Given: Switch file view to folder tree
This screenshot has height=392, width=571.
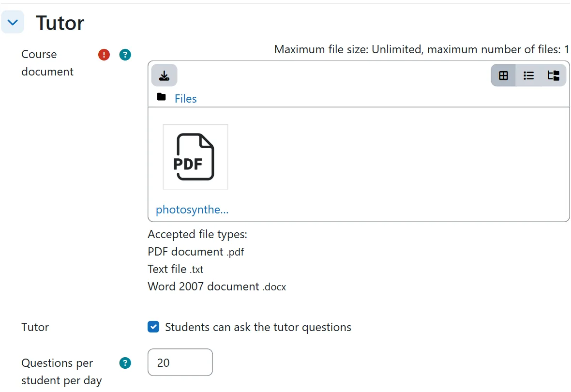Looking at the screenshot, I should pos(554,75).
